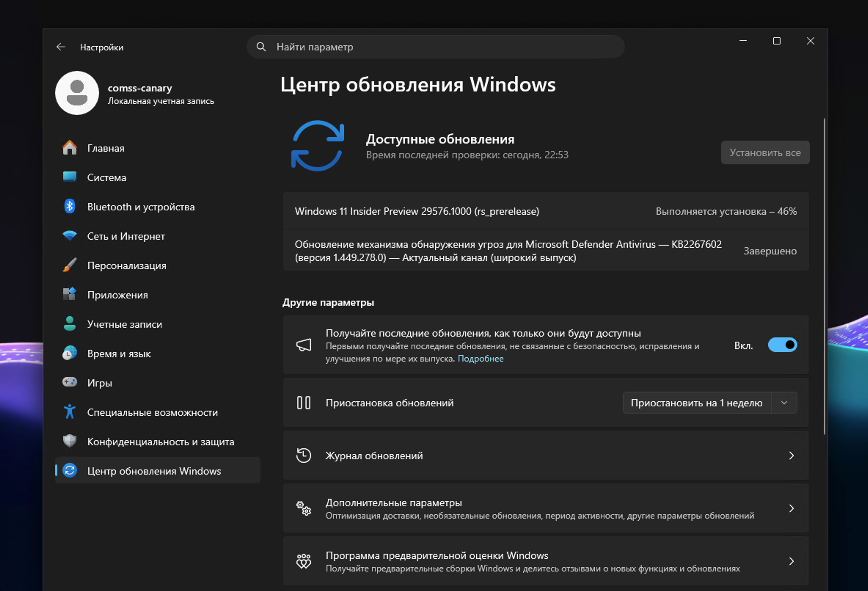Screen dimensions: 868x591
Task: Maximize the Settings window
Action: click(x=777, y=41)
